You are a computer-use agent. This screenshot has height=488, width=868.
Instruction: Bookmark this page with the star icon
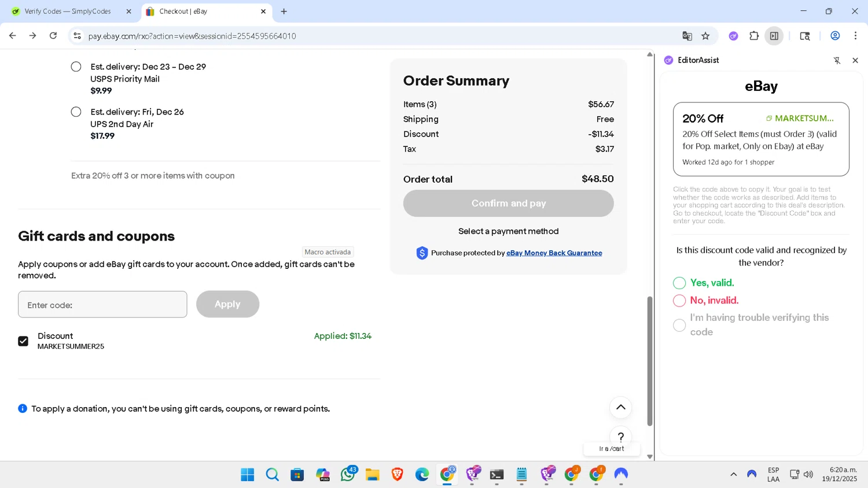pyautogui.click(x=705, y=36)
